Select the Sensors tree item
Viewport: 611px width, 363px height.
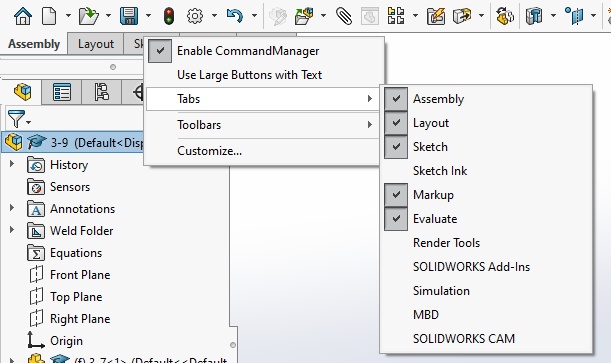pos(70,187)
